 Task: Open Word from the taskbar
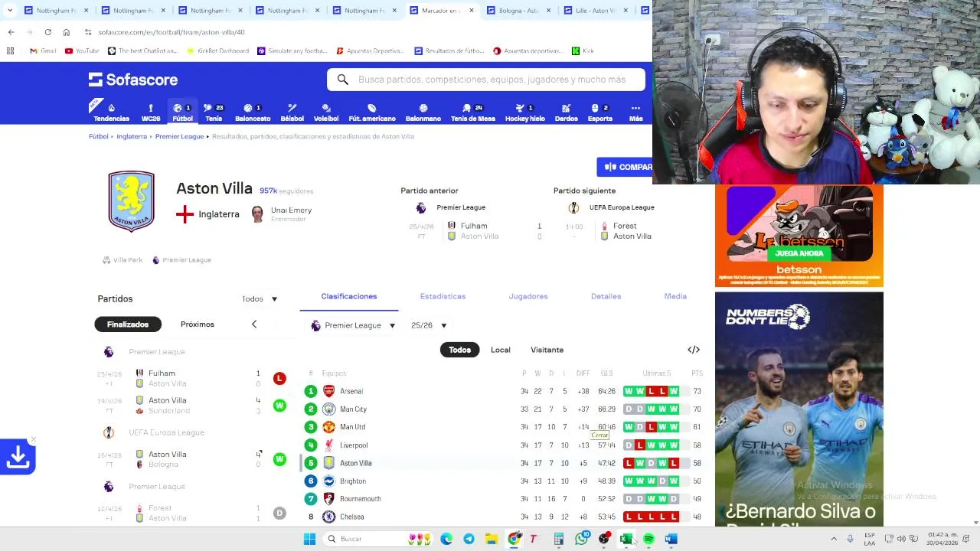[671, 539]
